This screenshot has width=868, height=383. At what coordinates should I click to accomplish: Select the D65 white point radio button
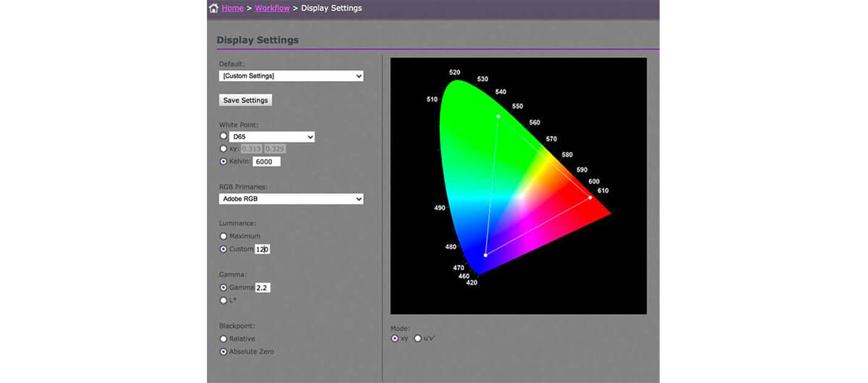coord(223,135)
